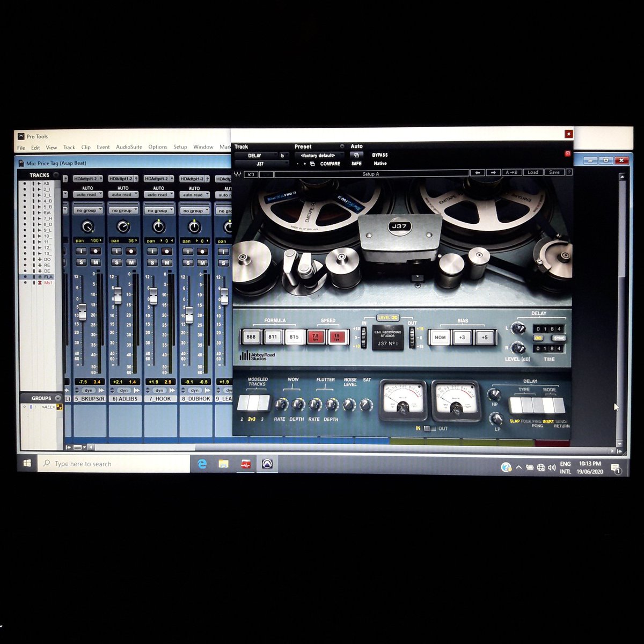Record-enable the 6) ADLIBS channel
Viewport: 644px width, 644px height.
click(x=130, y=251)
